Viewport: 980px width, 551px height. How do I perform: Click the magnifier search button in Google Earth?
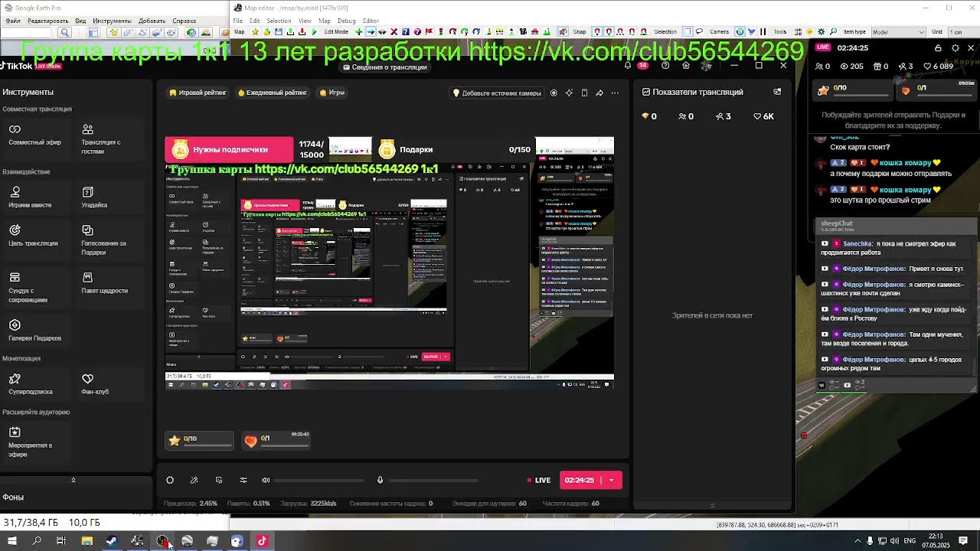pos(65,32)
